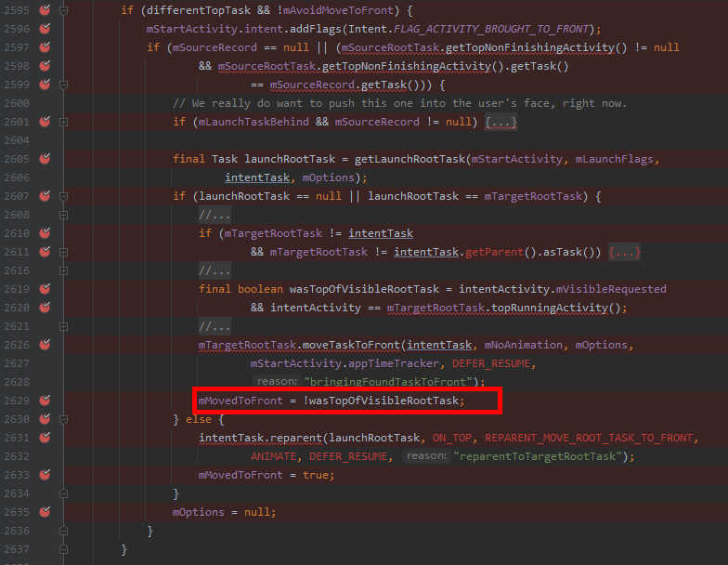Click the getParent method call on line 2611
This screenshot has width=728, height=565.
[494, 252]
